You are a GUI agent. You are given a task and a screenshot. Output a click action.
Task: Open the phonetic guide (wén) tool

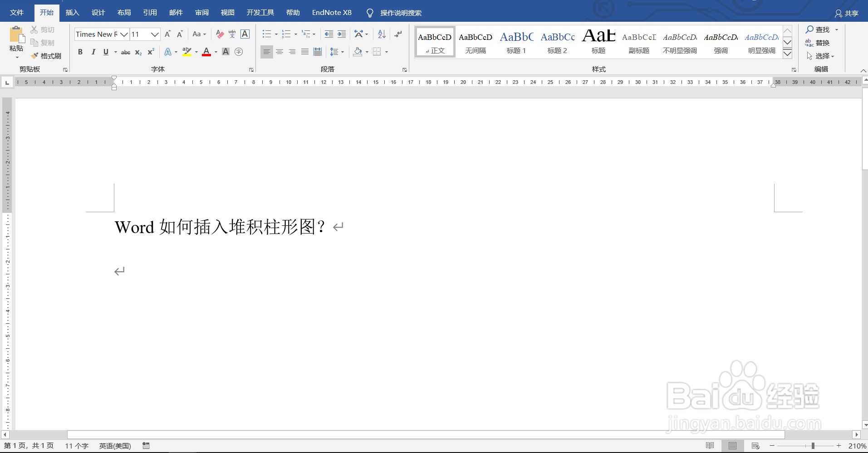[x=232, y=34]
